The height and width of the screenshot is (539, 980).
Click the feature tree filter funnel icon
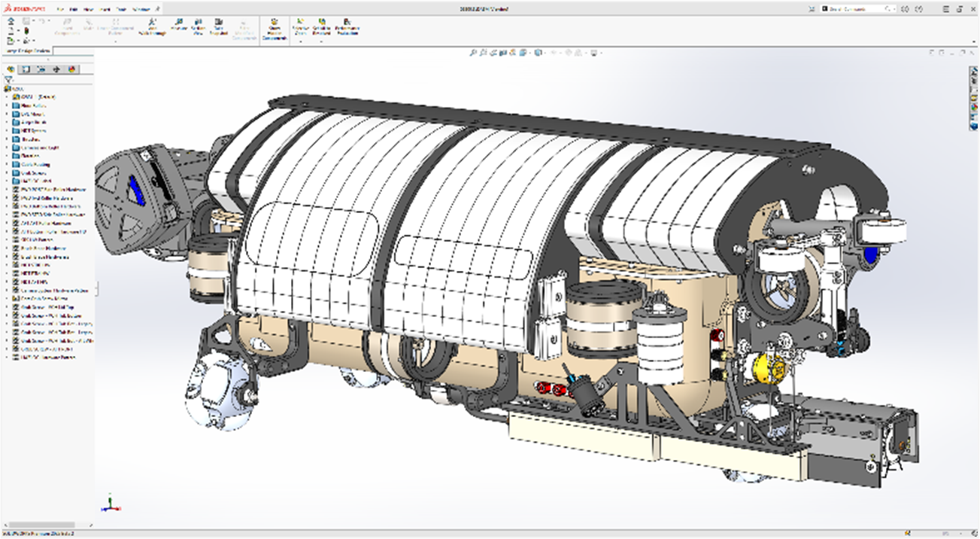(8, 79)
